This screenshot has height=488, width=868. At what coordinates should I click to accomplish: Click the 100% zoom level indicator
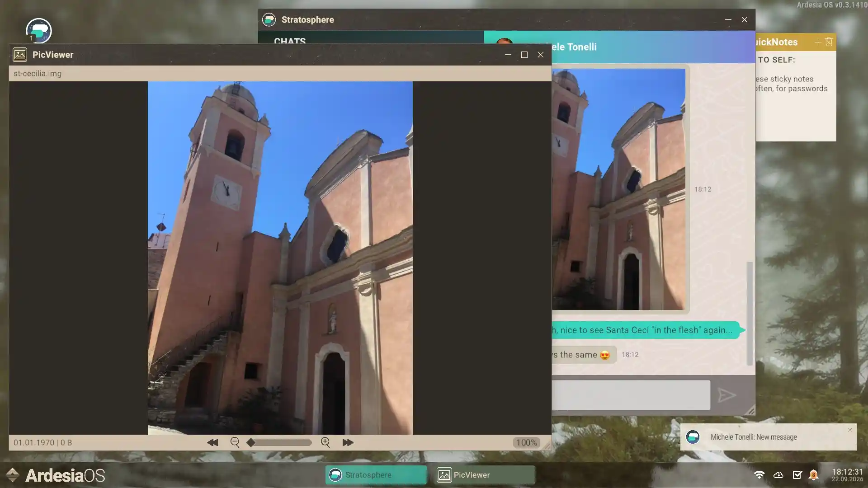(x=526, y=443)
